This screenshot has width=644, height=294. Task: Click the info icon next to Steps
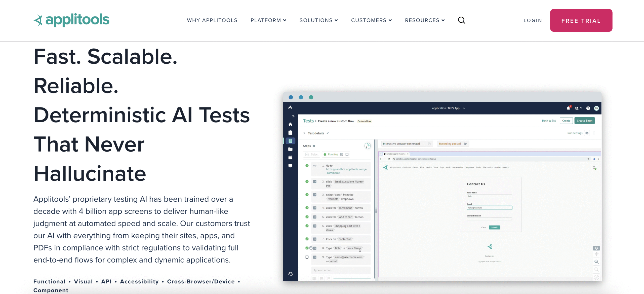(x=314, y=146)
